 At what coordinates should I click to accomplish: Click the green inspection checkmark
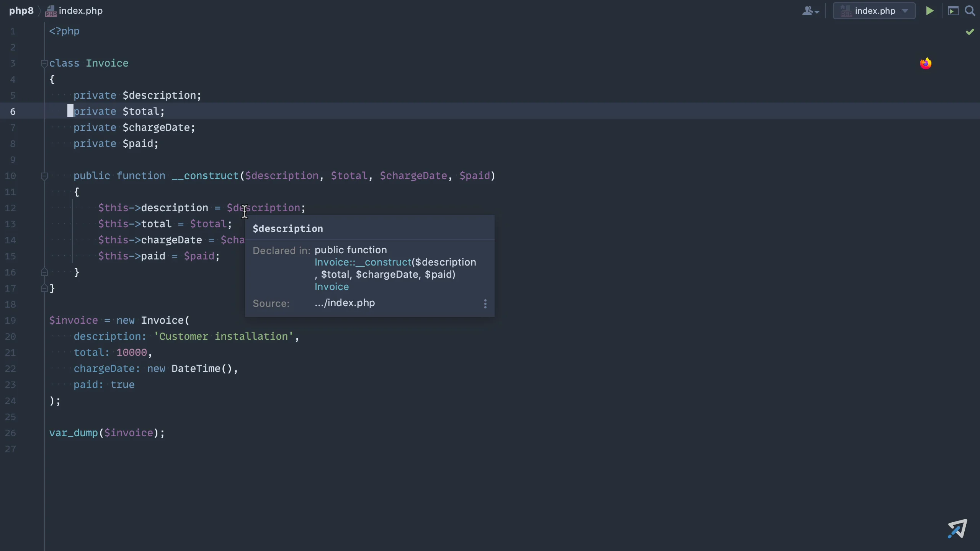point(970,32)
